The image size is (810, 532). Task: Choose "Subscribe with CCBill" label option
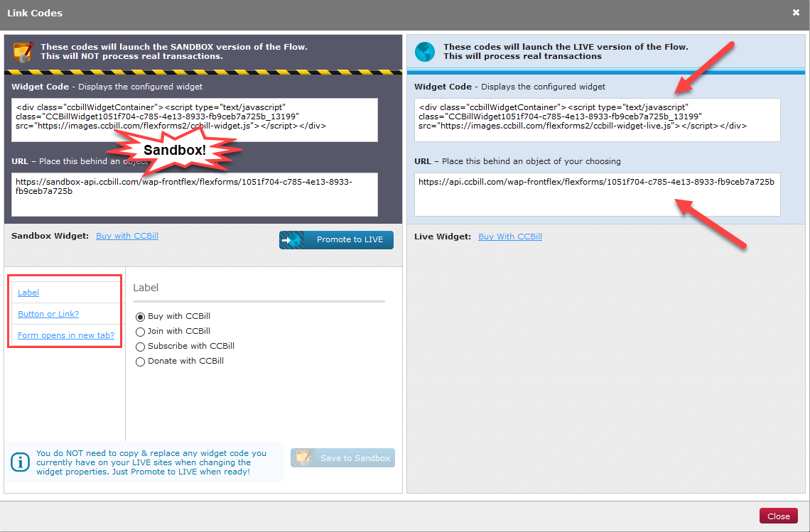coord(140,346)
